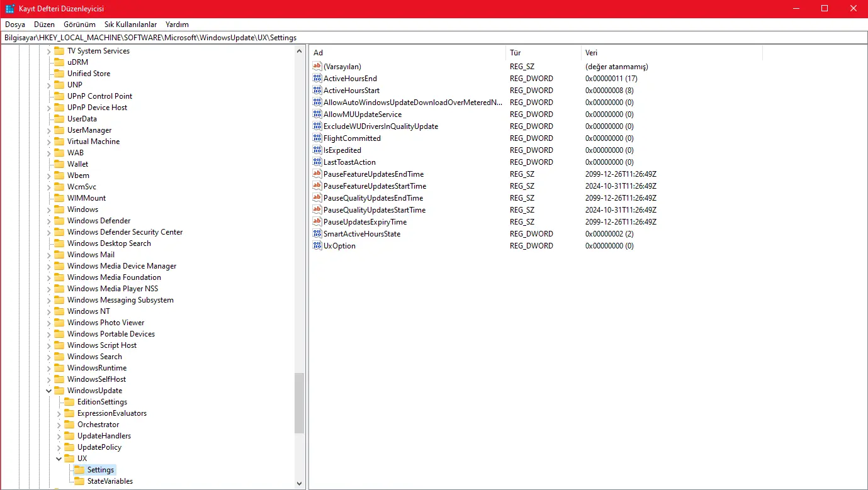868x490 pixels.
Task: Click the tree scrollbar down arrow
Action: coord(300,483)
